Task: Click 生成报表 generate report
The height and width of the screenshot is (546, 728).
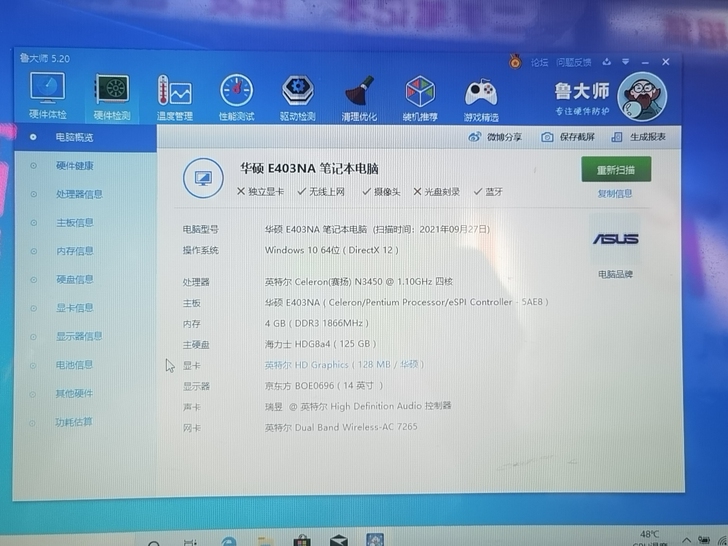Action: [638, 137]
